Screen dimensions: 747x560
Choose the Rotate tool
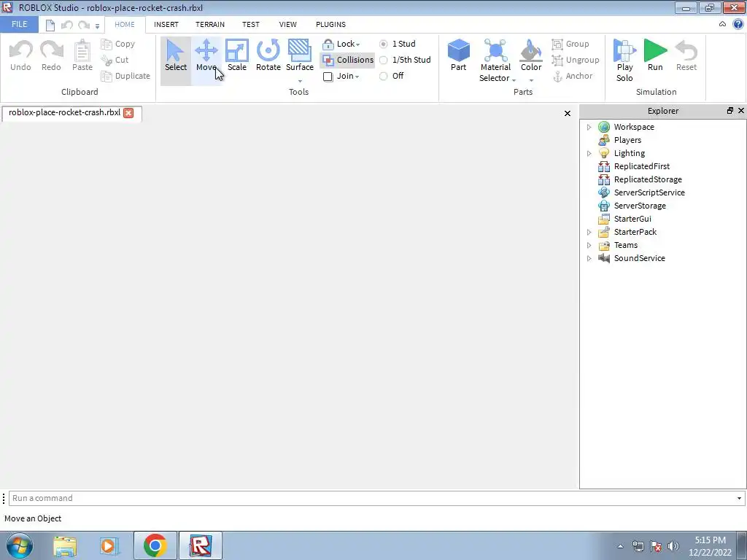[x=268, y=55]
